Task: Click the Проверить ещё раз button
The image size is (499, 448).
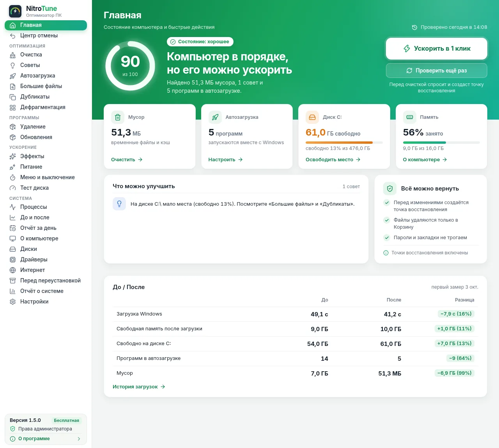Action: (x=437, y=71)
